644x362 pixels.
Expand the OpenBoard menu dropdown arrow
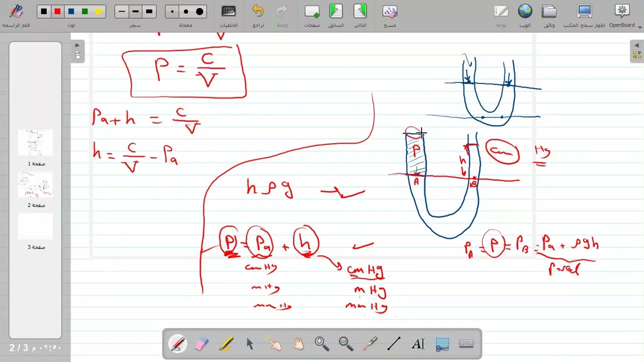coord(640,27)
